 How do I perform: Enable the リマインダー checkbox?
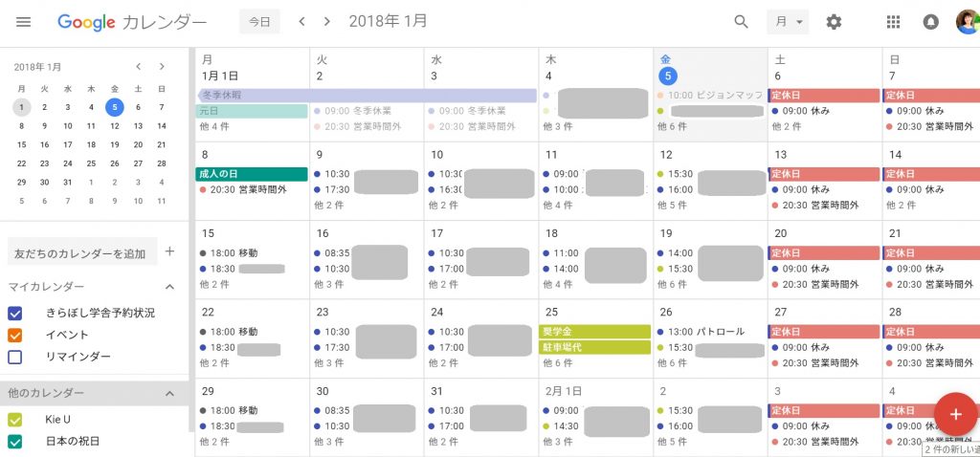click(x=15, y=357)
